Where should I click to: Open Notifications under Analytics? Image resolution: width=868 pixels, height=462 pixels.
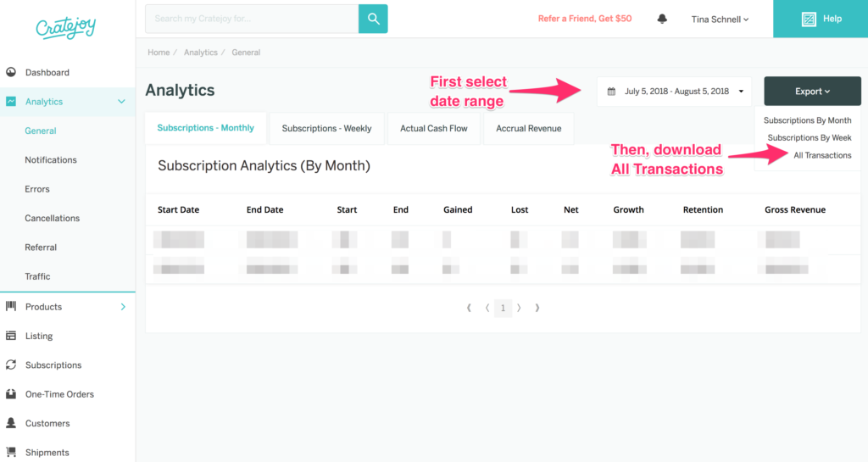coord(51,160)
